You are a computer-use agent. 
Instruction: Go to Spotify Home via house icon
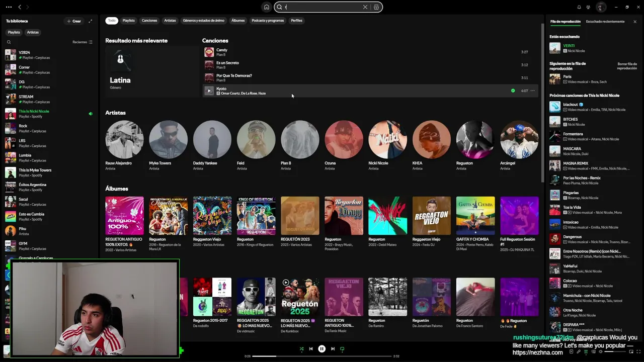(266, 7)
